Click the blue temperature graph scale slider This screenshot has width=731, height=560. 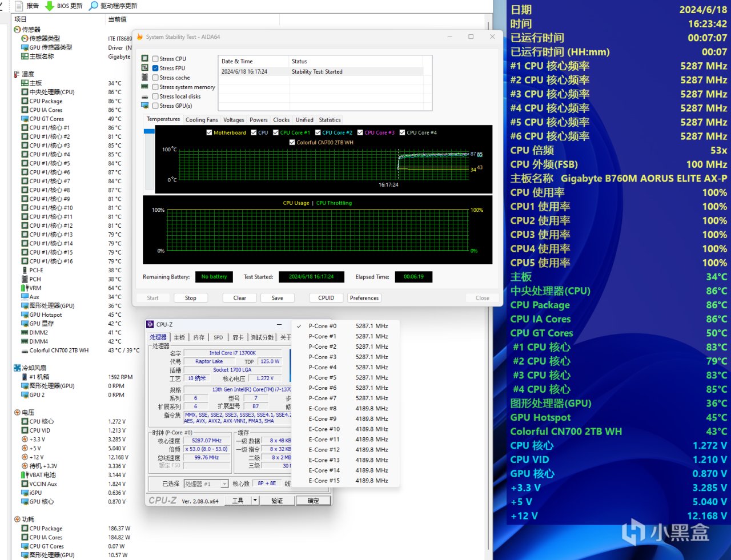click(x=149, y=131)
